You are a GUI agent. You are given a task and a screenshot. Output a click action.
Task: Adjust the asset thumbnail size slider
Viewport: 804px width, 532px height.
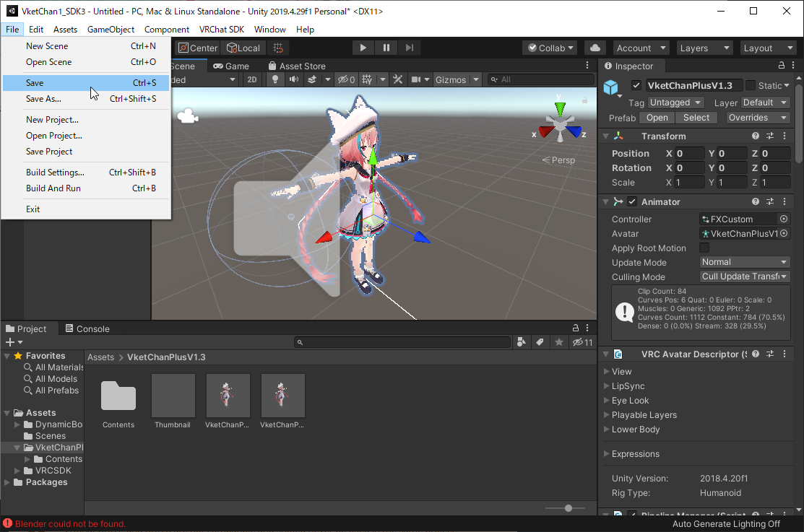click(569, 508)
